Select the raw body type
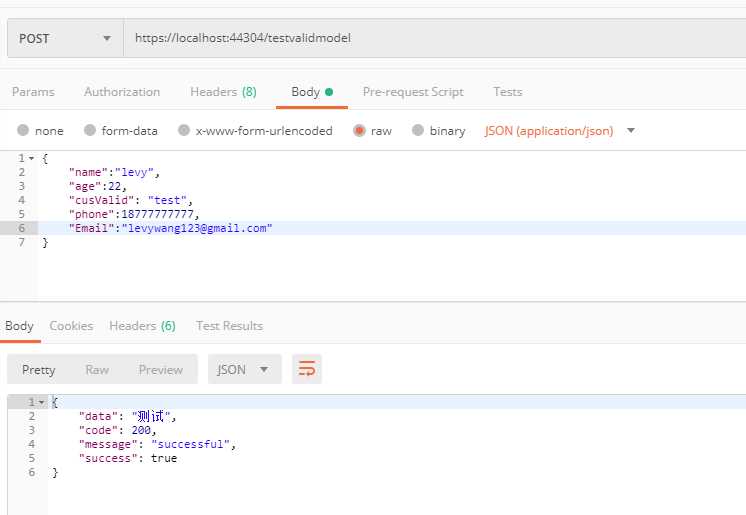 [x=373, y=130]
